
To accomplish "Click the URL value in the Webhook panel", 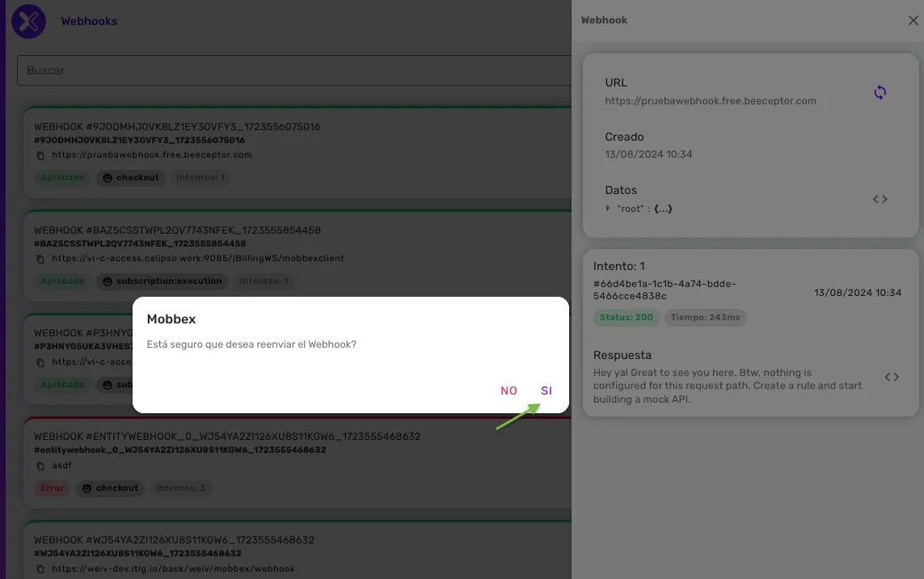I will click(711, 101).
